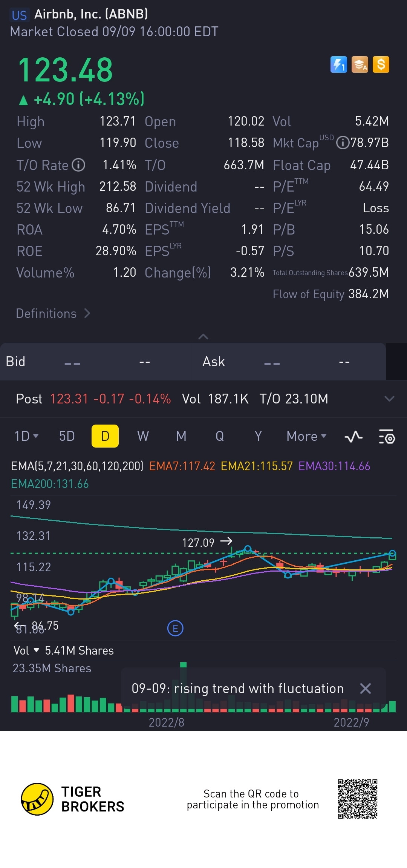The width and height of the screenshot is (407, 868).
Task: Tap the EMA200:131.66 value
Action: 50,484
